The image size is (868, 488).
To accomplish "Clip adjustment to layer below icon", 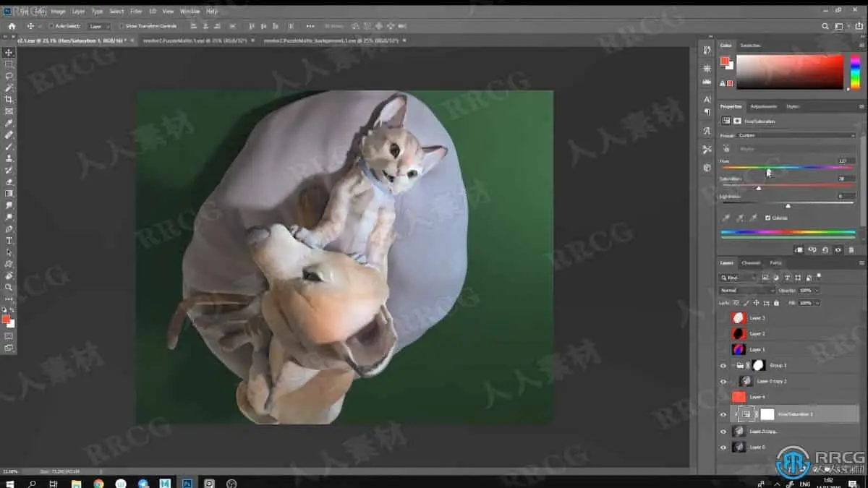I will pyautogui.click(x=799, y=249).
